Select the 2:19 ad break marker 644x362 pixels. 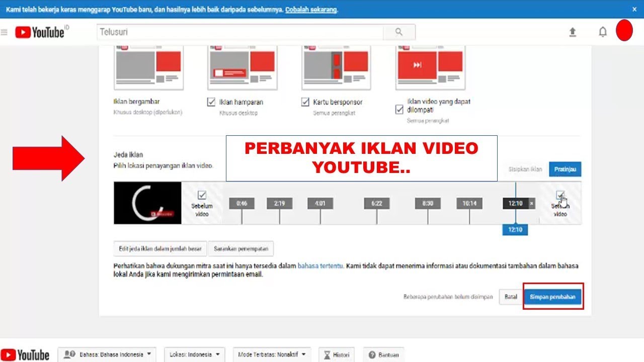point(280,204)
